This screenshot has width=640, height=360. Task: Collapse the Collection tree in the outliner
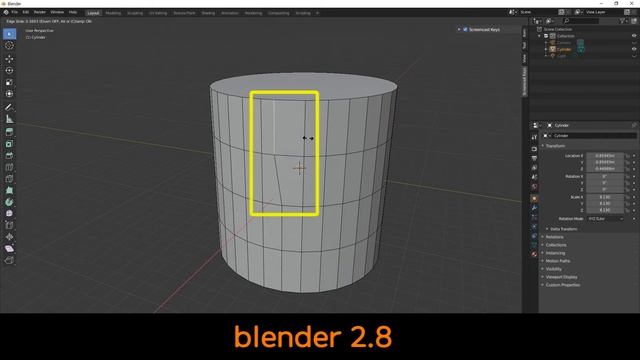click(x=540, y=36)
